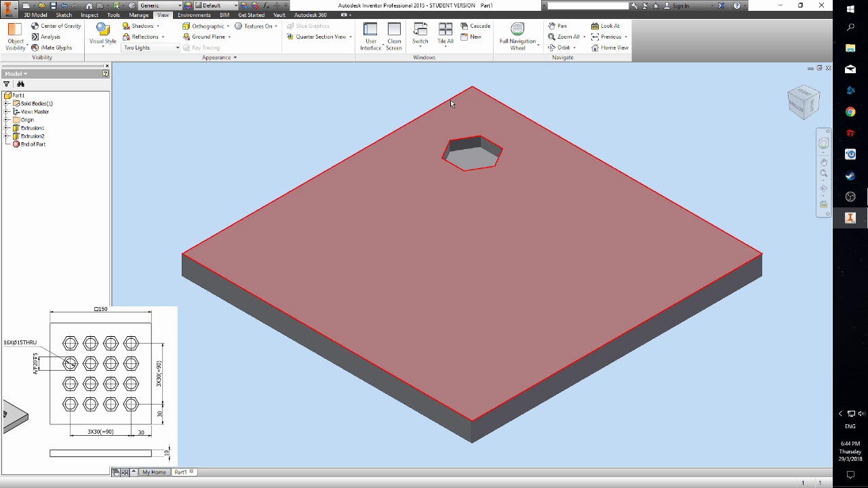This screenshot has width=868, height=488.
Task: Toggle Center of Gravity display
Action: click(56, 26)
